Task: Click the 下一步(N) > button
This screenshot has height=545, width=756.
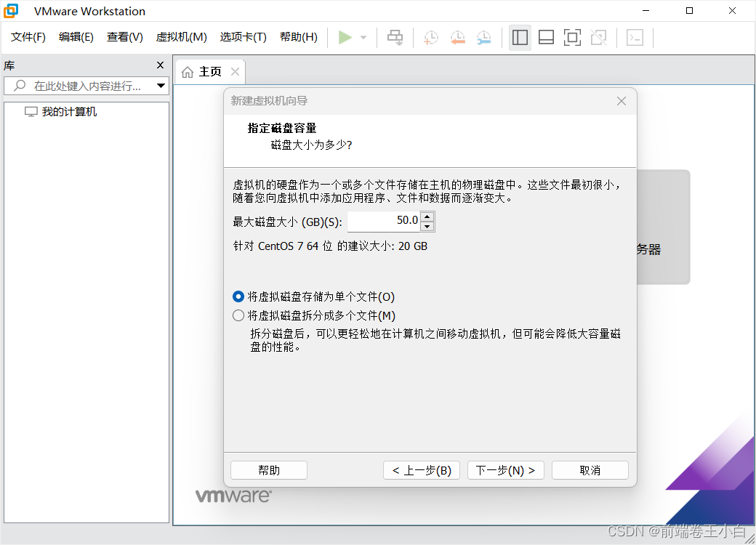Action: pyautogui.click(x=506, y=470)
